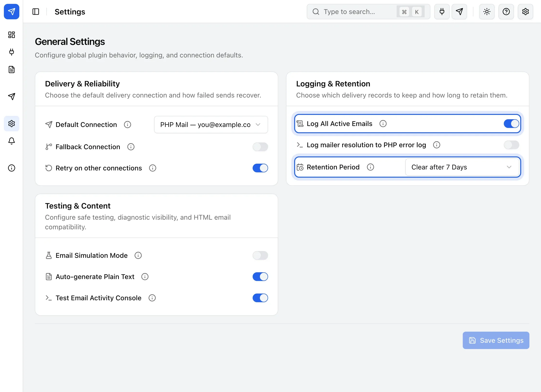Open the top-right settings gear icon
The width and height of the screenshot is (541, 392).
[526, 12]
